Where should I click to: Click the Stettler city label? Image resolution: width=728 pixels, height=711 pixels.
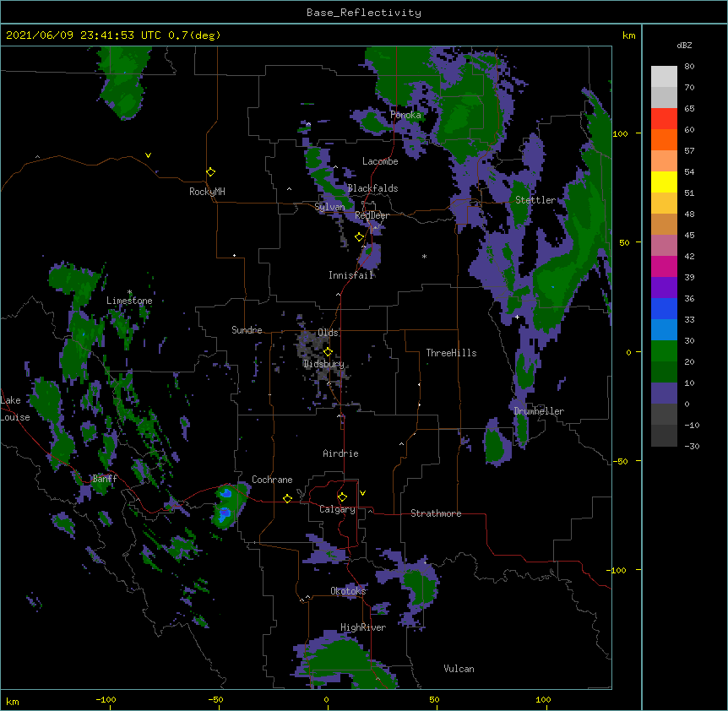tap(535, 200)
